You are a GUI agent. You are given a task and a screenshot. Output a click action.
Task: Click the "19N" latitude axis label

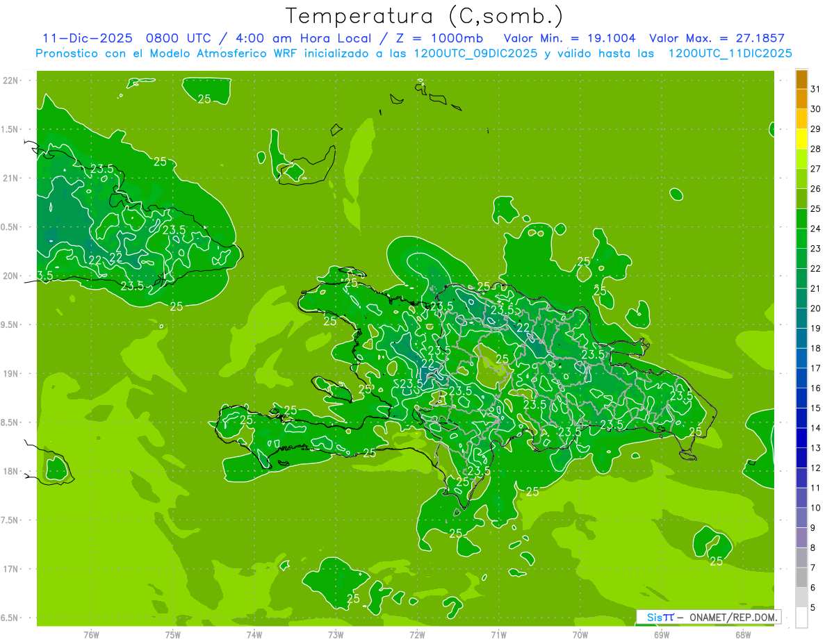coord(11,374)
